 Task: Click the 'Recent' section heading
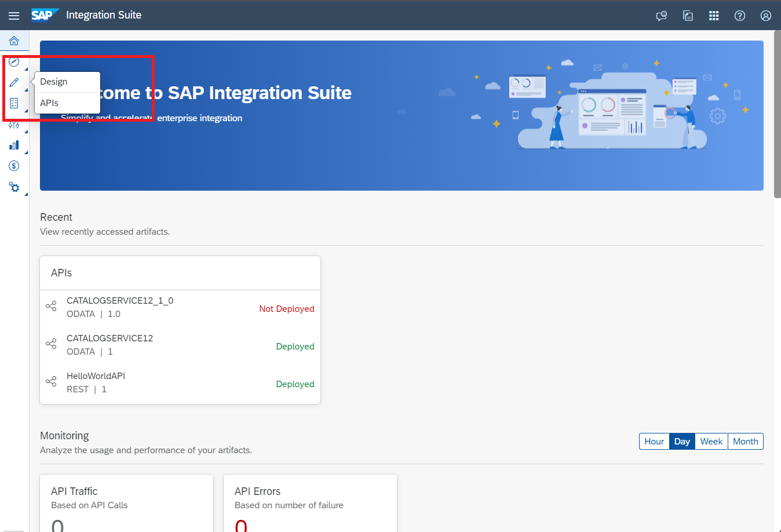(x=56, y=217)
